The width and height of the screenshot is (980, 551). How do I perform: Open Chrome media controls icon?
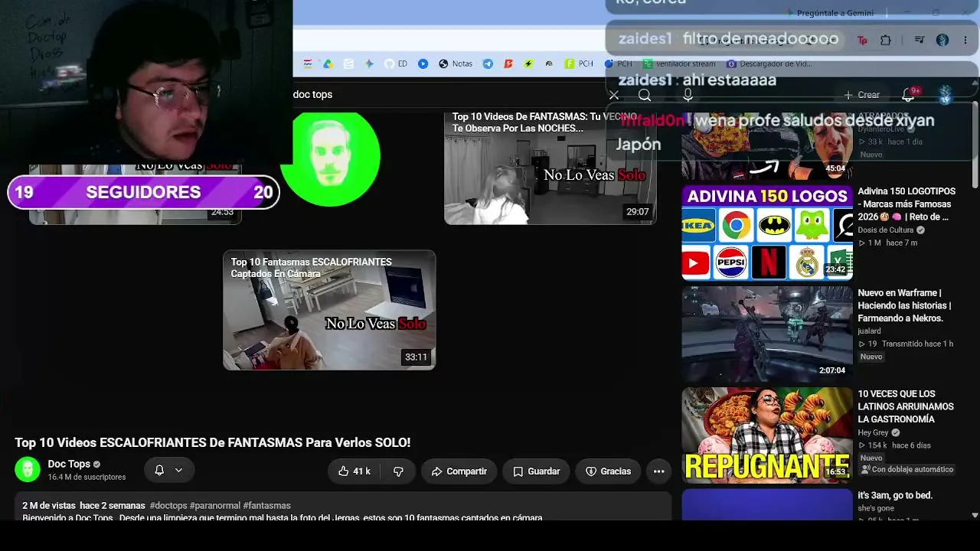tap(920, 40)
